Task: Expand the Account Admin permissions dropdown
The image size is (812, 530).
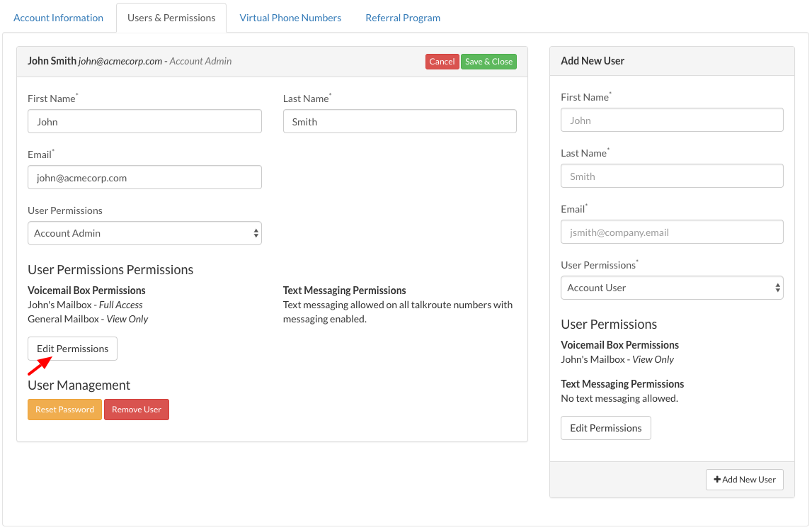Action: click(x=144, y=233)
